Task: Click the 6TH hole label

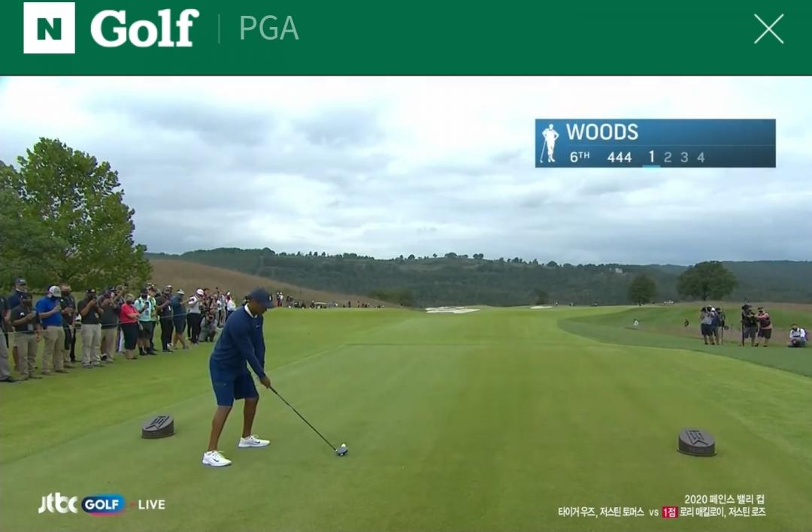Action: 580,157
